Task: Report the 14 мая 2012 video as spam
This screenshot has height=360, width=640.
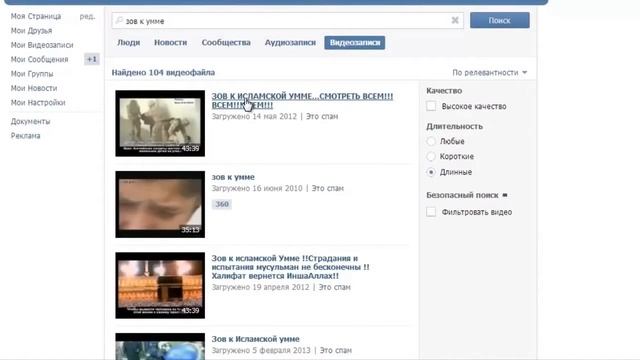Action: point(322,116)
